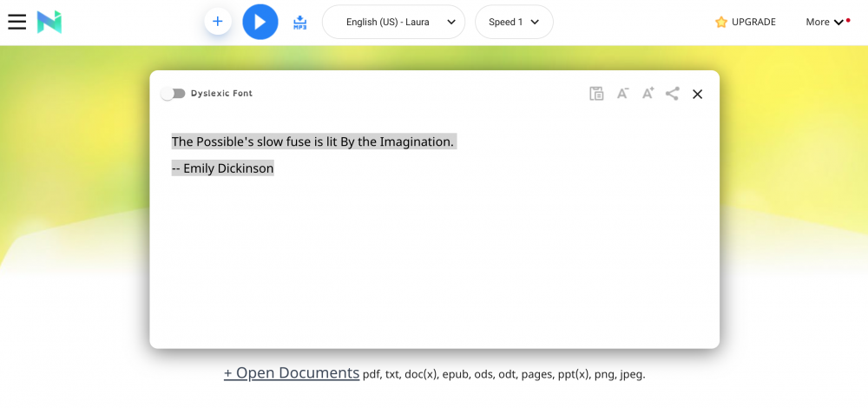Open the hamburger menu
Image resolution: width=868 pixels, height=408 pixels.
coord(17,23)
